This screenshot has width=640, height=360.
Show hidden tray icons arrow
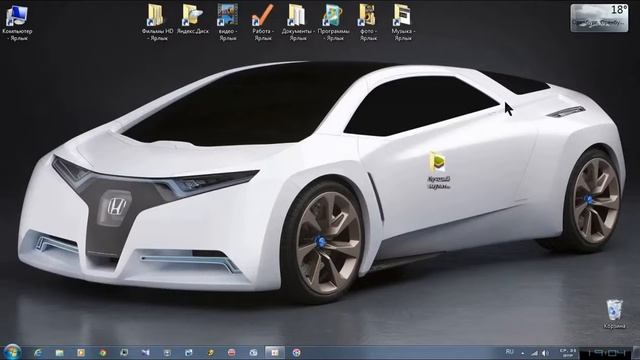click(x=522, y=353)
